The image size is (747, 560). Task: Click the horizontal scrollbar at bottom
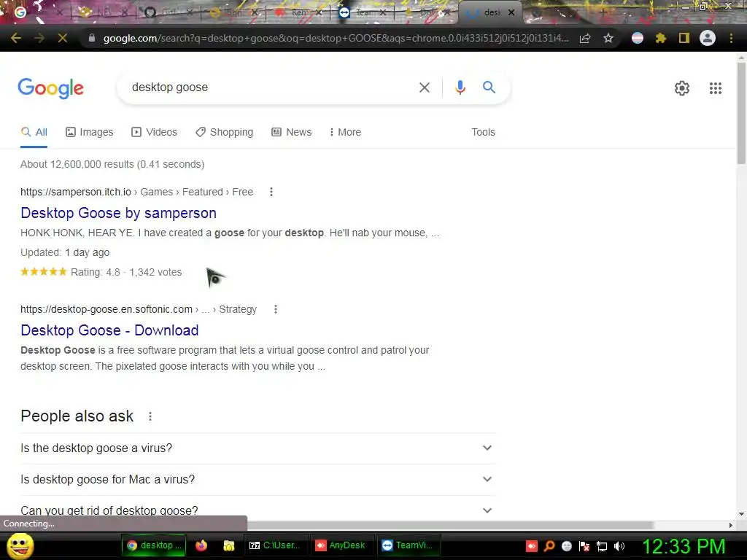tap(449, 525)
